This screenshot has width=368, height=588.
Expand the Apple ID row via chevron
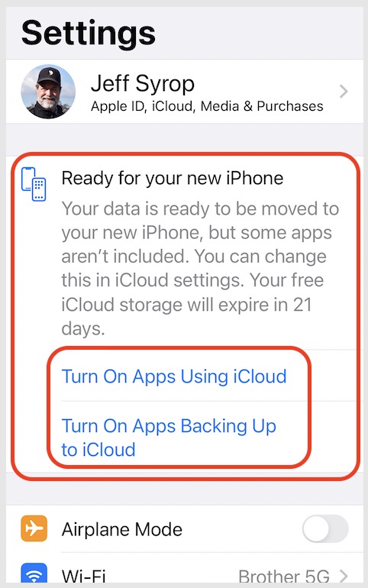[x=344, y=92]
